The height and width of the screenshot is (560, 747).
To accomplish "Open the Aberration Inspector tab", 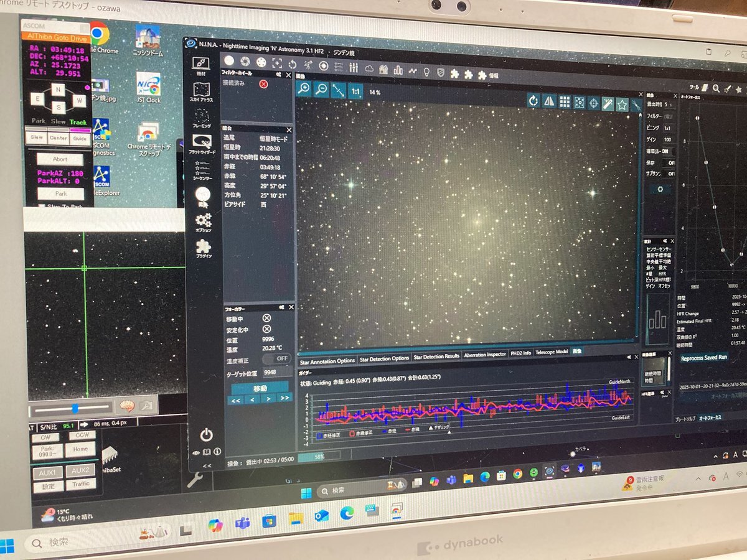I will (x=486, y=354).
